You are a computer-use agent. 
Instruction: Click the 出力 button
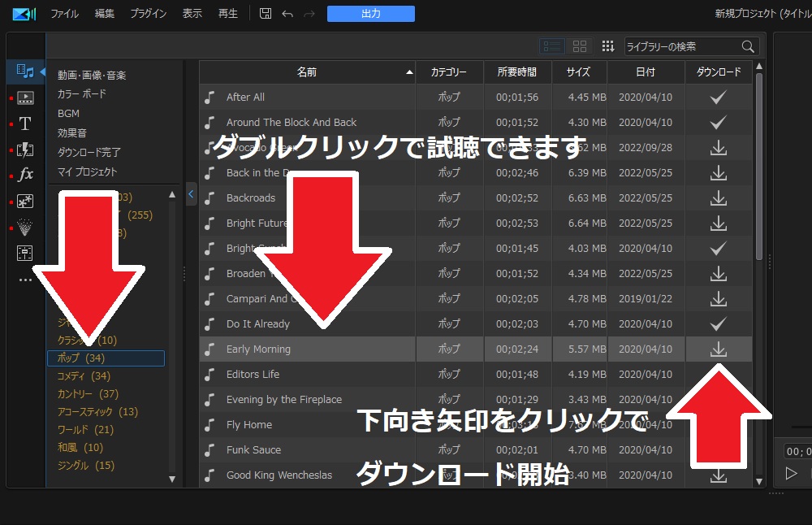coord(371,14)
